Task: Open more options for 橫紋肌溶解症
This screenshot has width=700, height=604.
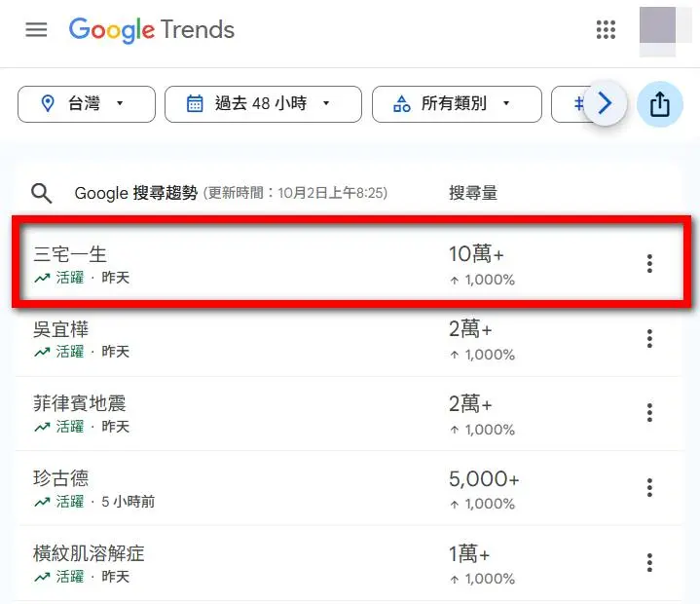Action: click(x=649, y=562)
